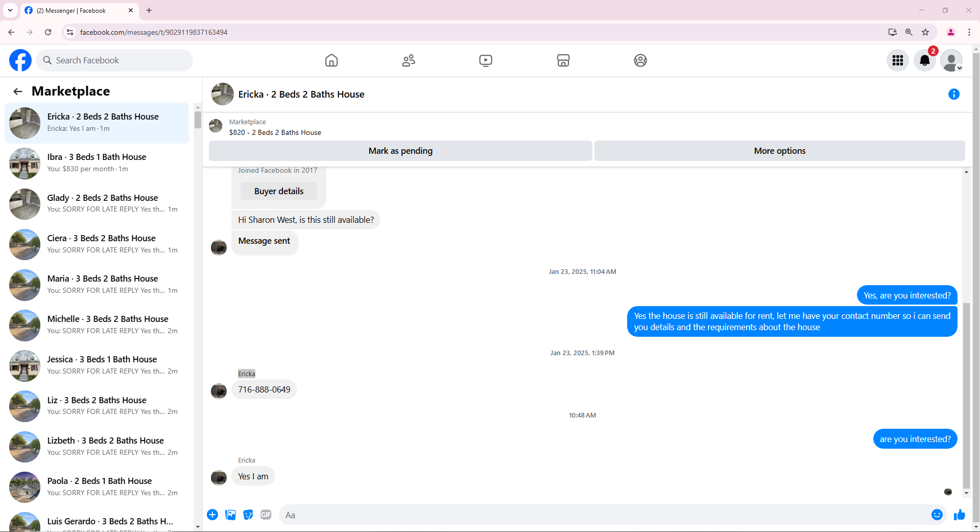View site information icon in address bar
The width and height of the screenshot is (980, 532).
(70, 32)
